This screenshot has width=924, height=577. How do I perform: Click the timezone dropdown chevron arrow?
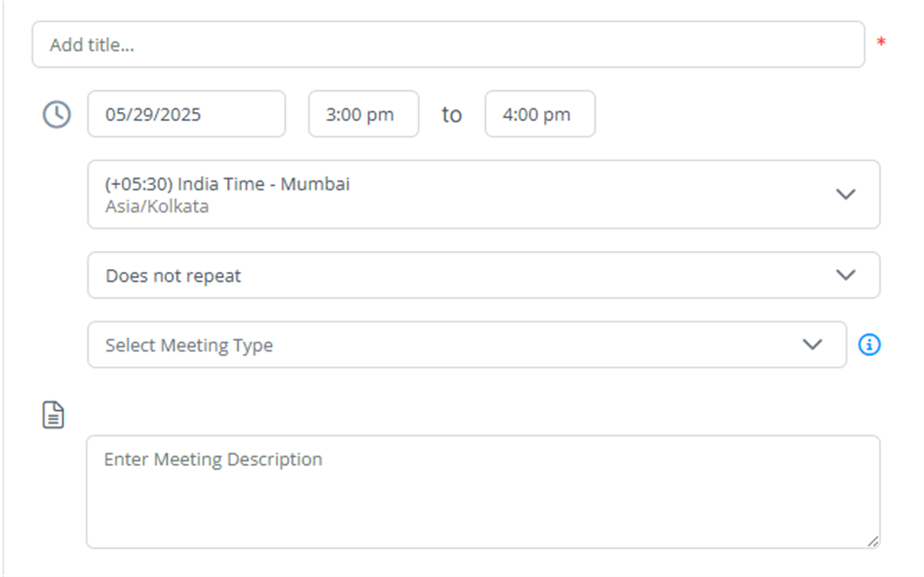click(845, 194)
